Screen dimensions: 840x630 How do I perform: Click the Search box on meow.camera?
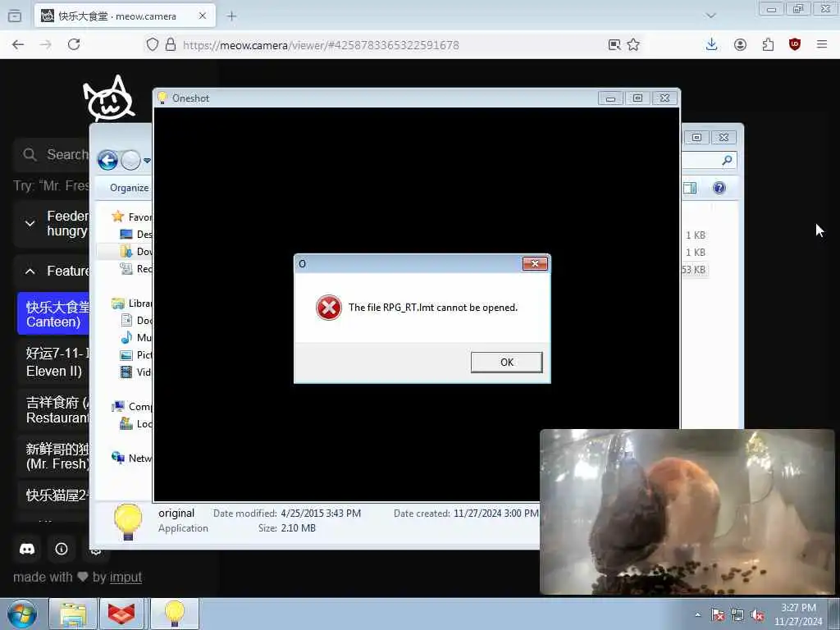click(x=52, y=154)
